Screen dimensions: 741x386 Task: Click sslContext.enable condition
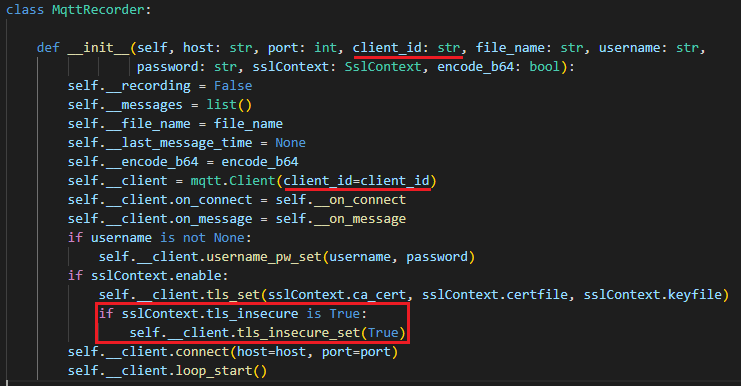click(x=156, y=275)
